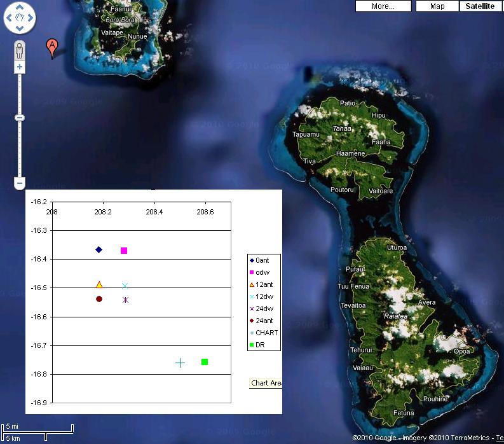504x444 pixels.
Task: Pan the map right with the arrow
Action: (31, 18)
